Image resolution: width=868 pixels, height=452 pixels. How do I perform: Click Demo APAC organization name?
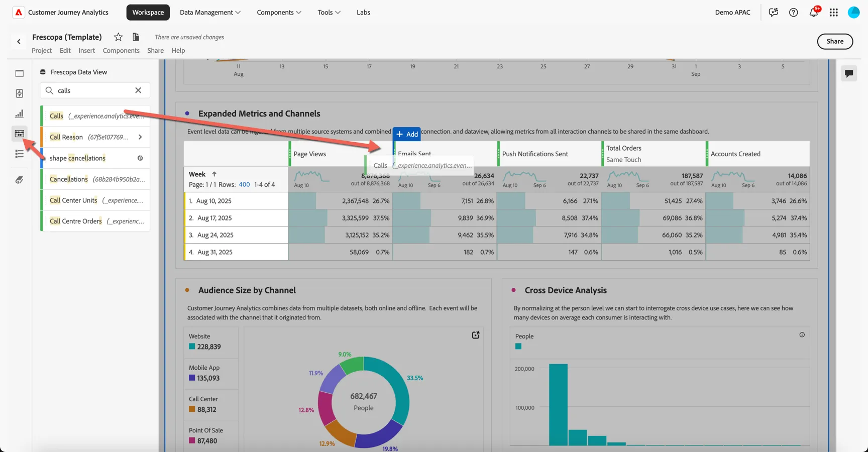tap(732, 13)
